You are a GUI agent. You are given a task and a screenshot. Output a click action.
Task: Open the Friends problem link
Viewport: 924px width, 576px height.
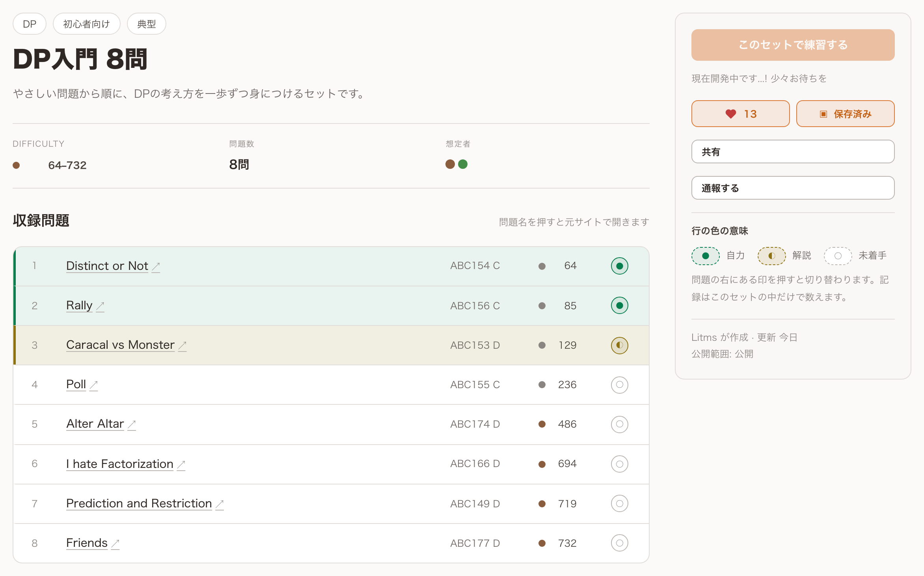(87, 543)
